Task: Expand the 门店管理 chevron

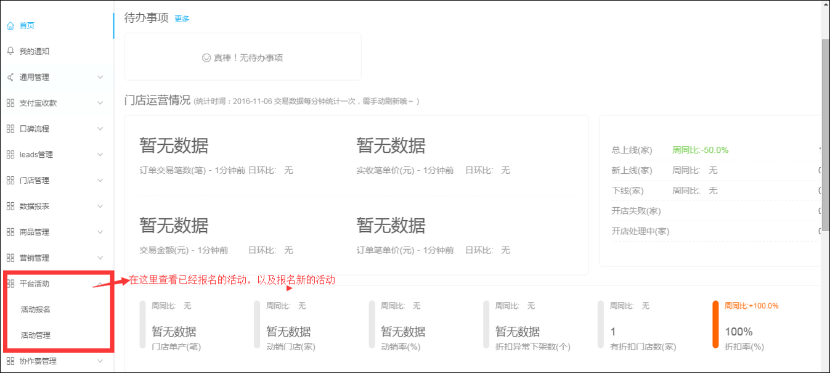Action: 101,180
